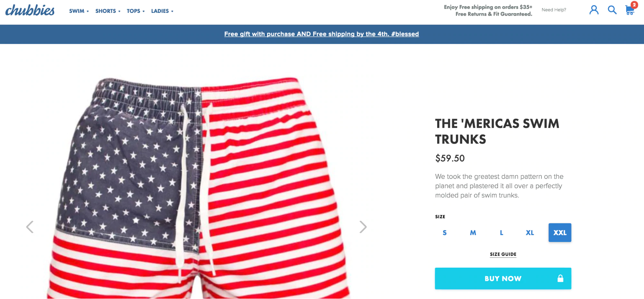
Task: Click the free gift promo banner link
Action: [322, 34]
